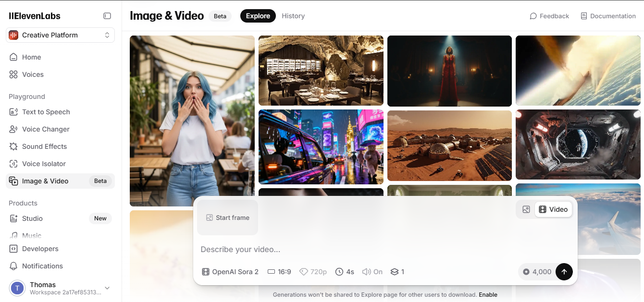Open Voice Changer from the sidebar
The width and height of the screenshot is (644, 302).
[46, 129]
